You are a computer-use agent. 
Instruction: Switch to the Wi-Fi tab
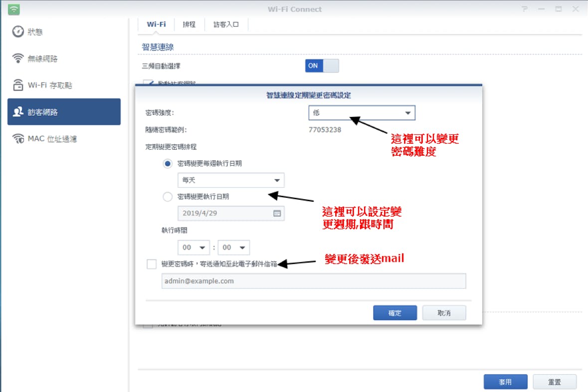pyautogui.click(x=156, y=24)
